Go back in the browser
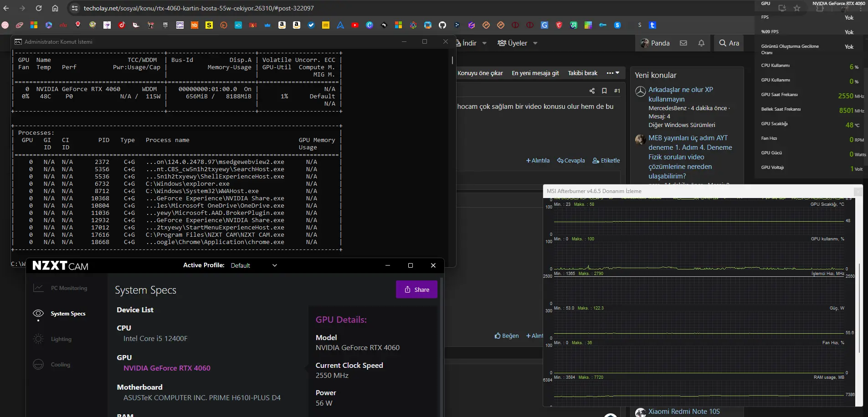The image size is (868, 417). coord(6,8)
